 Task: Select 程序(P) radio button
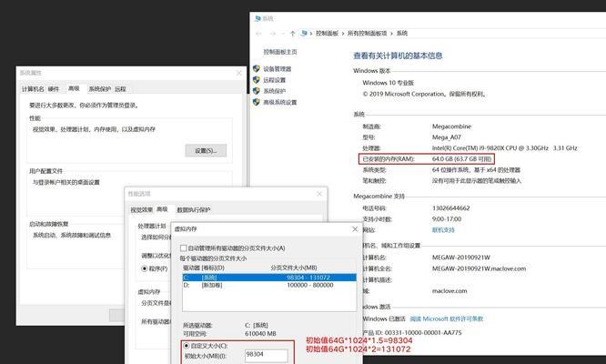[x=145, y=268]
